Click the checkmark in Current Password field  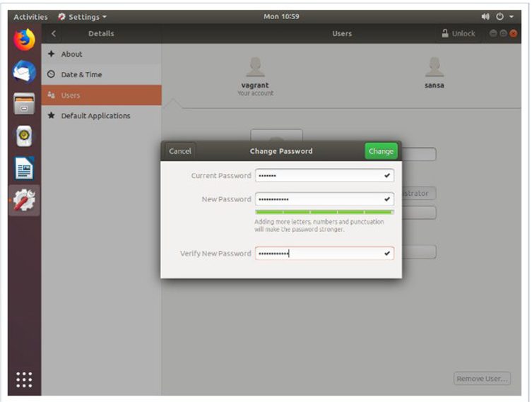point(386,176)
